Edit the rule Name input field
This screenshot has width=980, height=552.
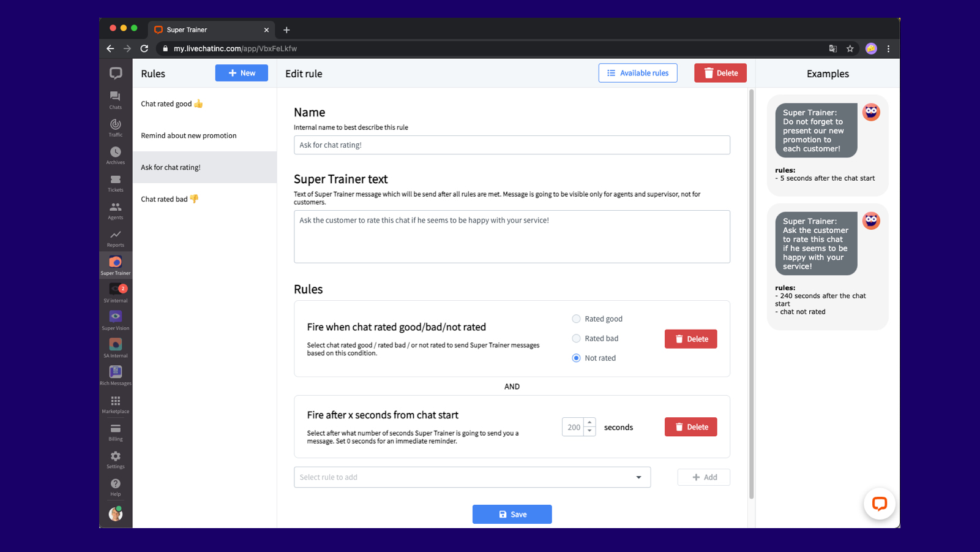[x=512, y=145]
